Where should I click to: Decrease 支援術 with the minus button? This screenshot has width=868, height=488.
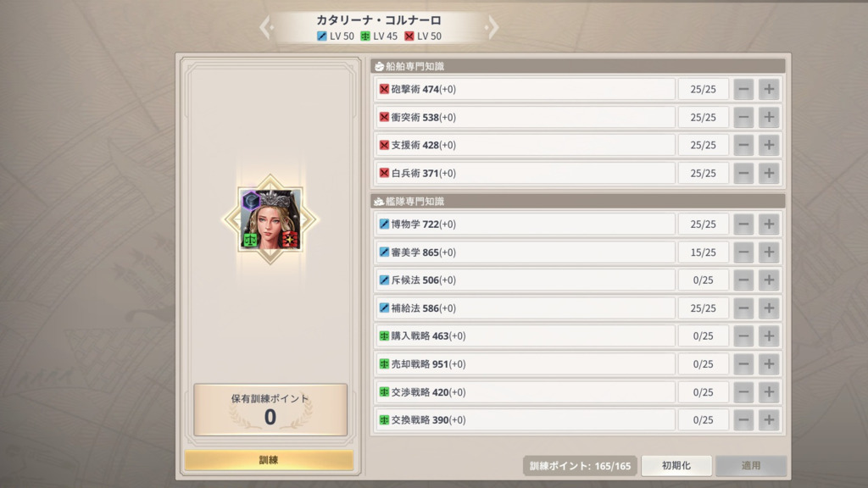coord(743,145)
